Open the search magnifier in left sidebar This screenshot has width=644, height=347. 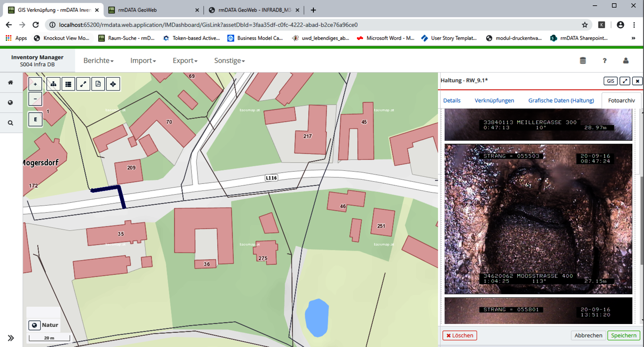pyautogui.click(x=10, y=123)
